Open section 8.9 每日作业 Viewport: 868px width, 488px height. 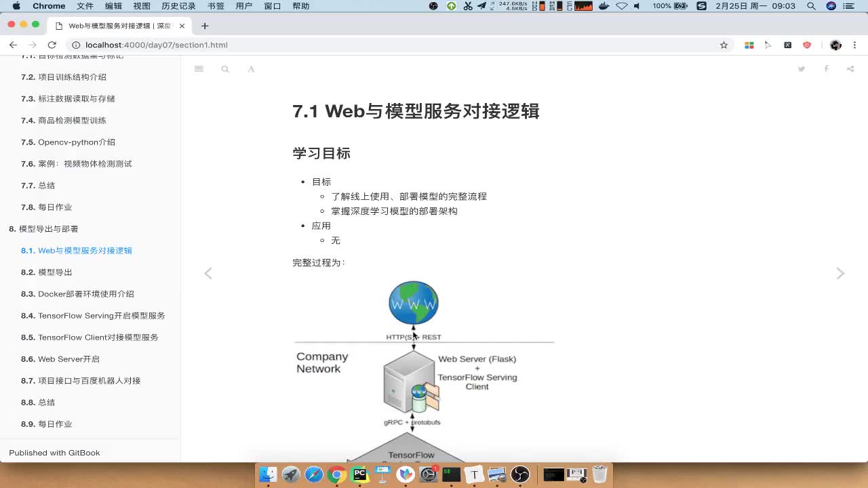[x=46, y=424]
